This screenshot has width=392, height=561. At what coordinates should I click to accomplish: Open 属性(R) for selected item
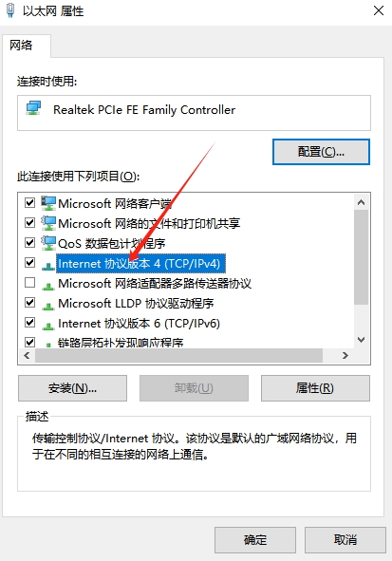315,388
